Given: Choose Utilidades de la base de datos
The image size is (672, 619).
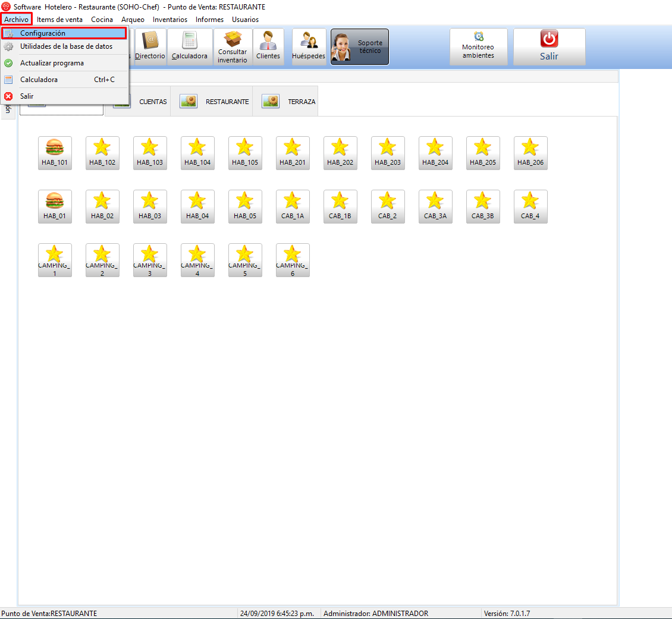Looking at the screenshot, I should tap(65, 46).
